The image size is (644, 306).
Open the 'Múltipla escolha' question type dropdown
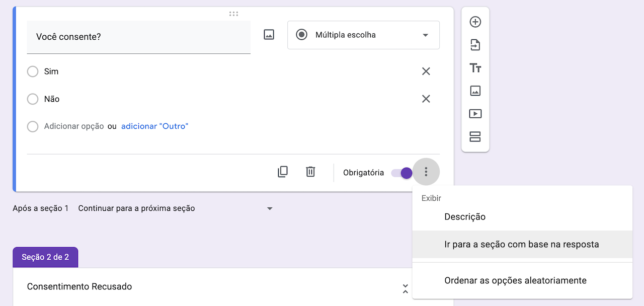(363, 35)
